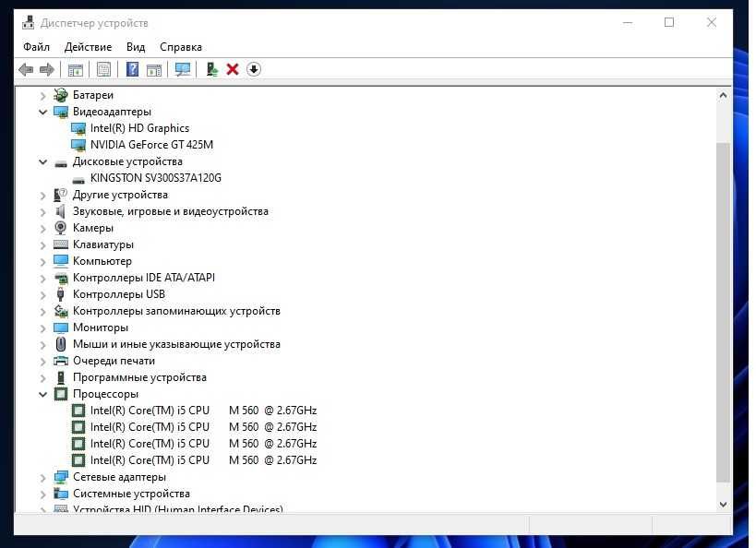
Task: Select the Мониторы category label
Action: click(101, 328)
